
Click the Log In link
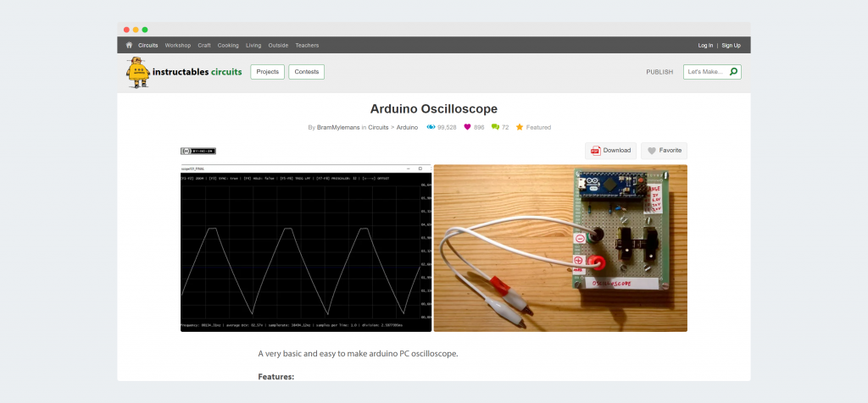pos(706,46)
